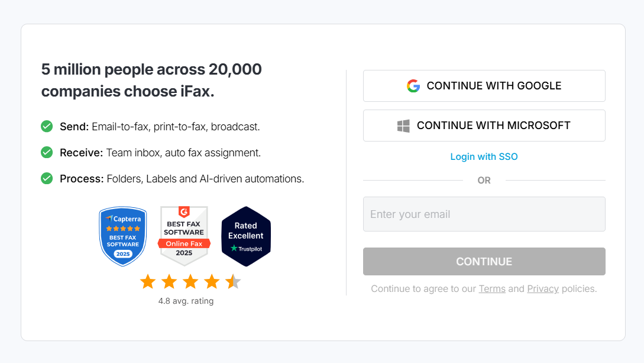Click the Capterra Best Fax Software badge

[123, 236]
